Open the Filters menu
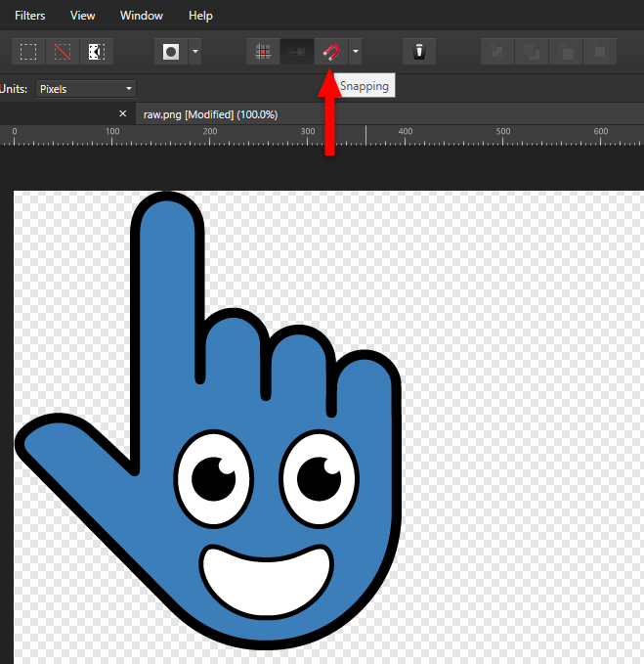The image size is (644, 664). tap(30, 16)
